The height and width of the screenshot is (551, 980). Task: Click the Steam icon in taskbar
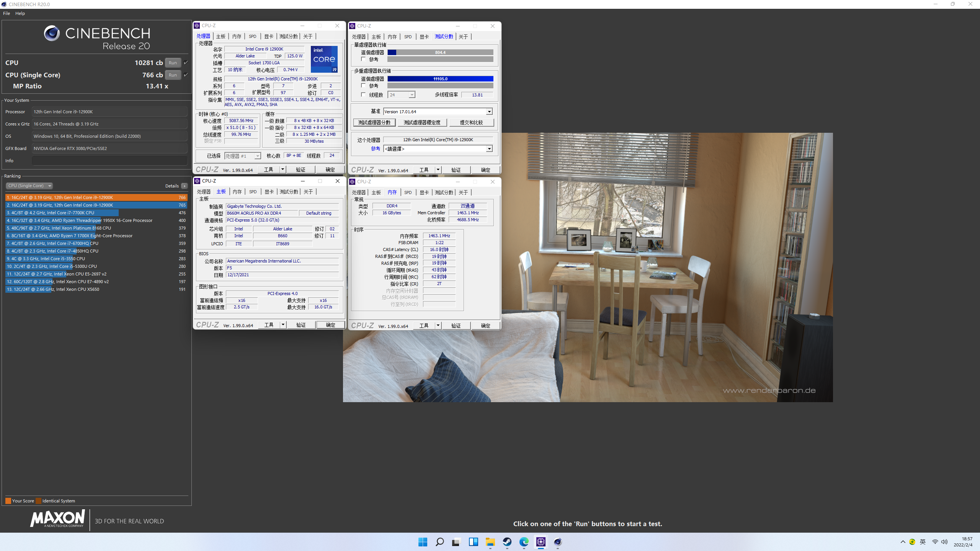(x=507, y=542)
